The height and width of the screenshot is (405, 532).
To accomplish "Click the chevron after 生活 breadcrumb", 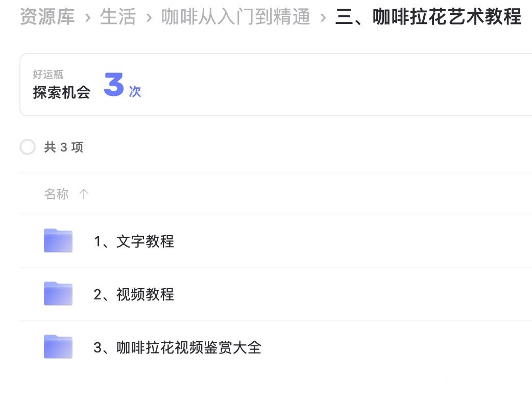I will click(x=149, y=18).
